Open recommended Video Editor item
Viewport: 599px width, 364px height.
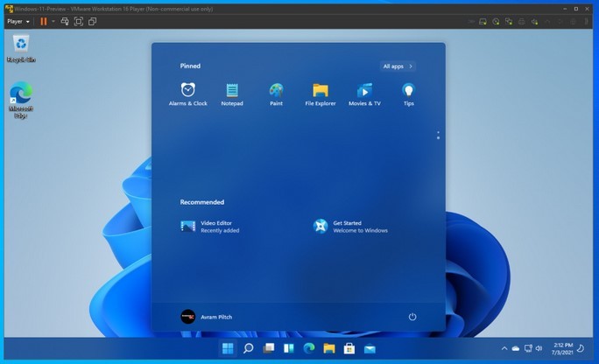coord(209,227)
